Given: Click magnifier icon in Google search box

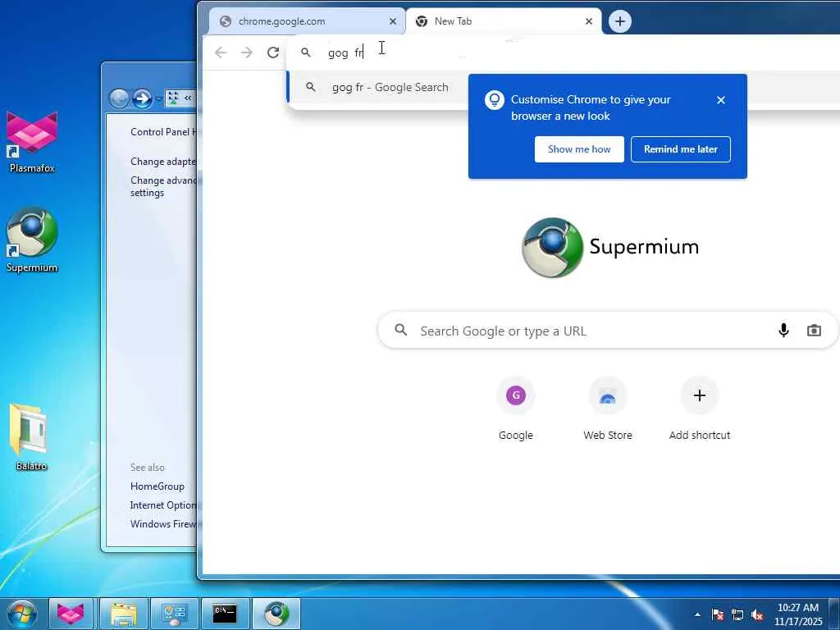Looking at the screenshot, I should click(400, 330).
